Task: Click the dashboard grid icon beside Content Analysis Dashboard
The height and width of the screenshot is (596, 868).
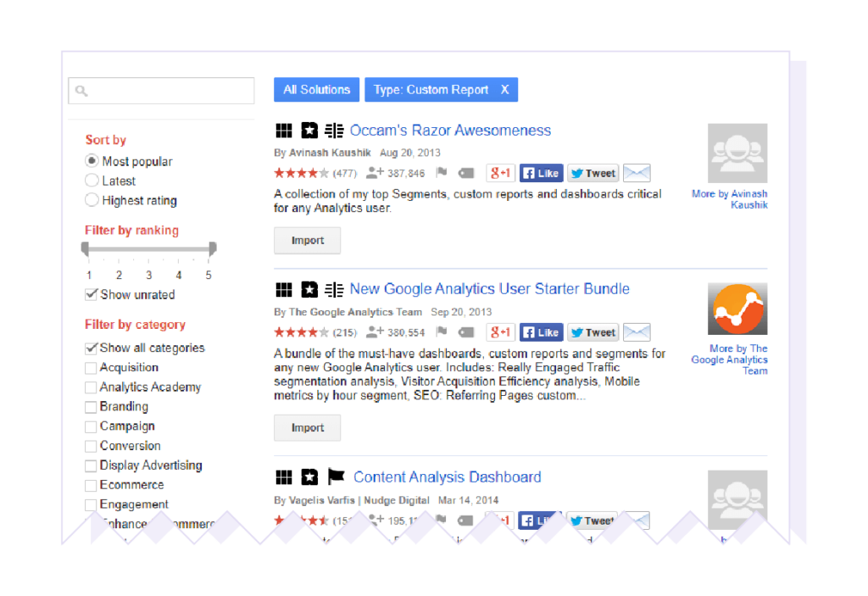Action: tap(283, 477)
